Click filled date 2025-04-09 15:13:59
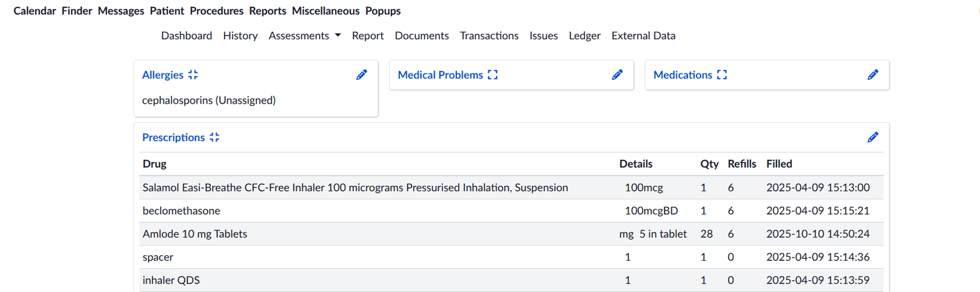 click(818, 280)
